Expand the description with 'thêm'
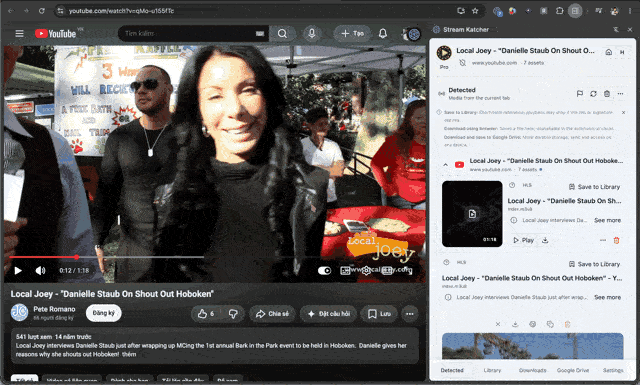Screen dimensions: 640x385 [129, 354]
